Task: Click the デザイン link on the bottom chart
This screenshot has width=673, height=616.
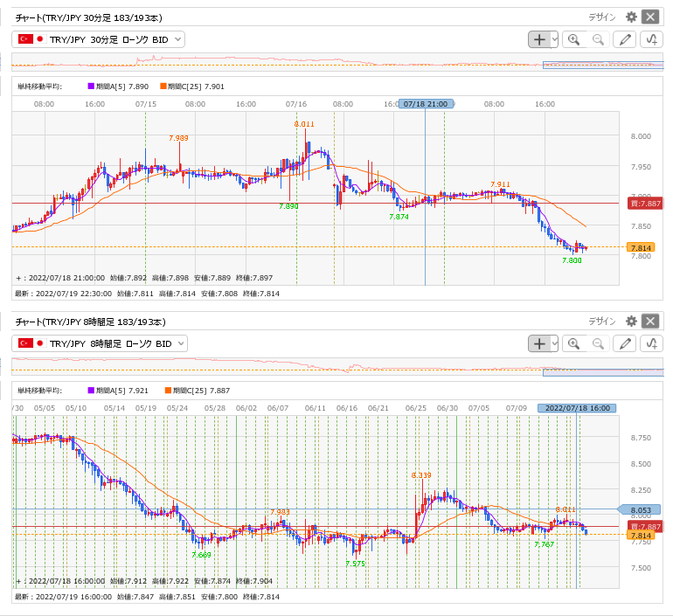Action: pyautogui.click(x=602, y=322)
